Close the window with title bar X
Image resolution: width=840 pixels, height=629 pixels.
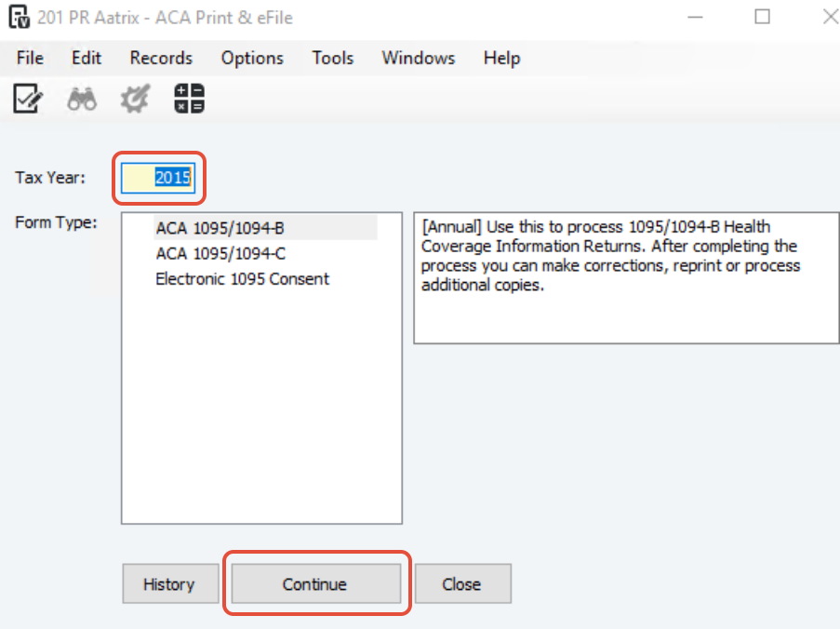click(830, 17)
